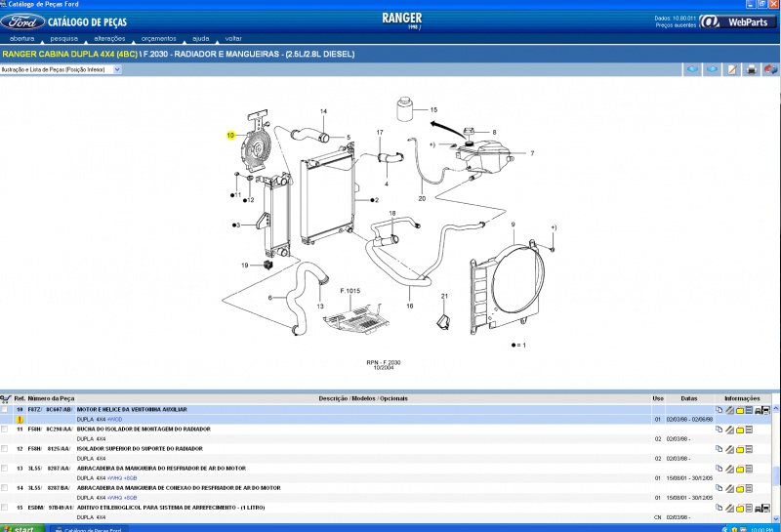
Task: Click the Windows start button
Action: (x=21, y=528)
